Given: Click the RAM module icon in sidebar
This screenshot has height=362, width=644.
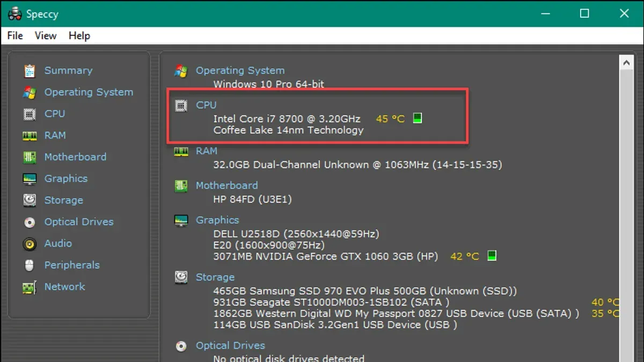Looking at the screenshot, I should 30,136.
